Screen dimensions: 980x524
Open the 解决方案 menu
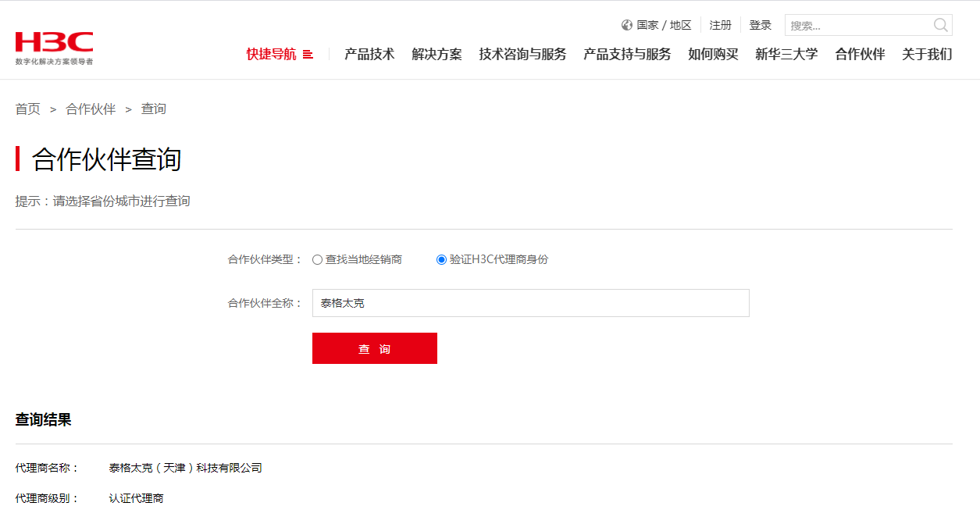tap(437, 55)
